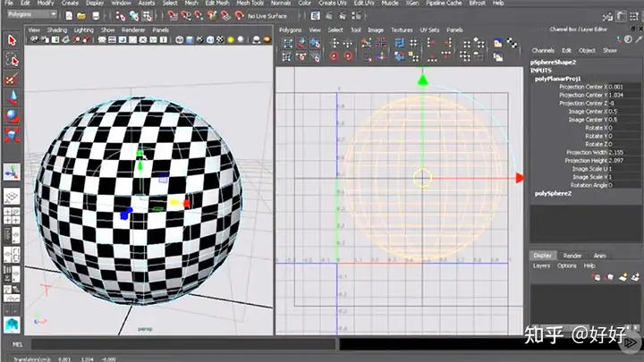Click the MEL command line input
The width and height of the screenshot is (644, 362).
tap(179, 343)
